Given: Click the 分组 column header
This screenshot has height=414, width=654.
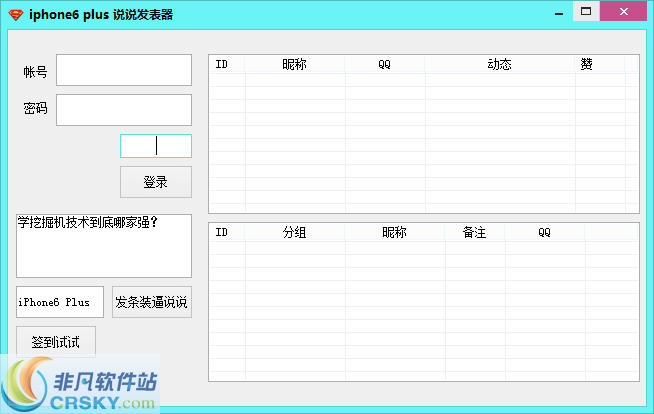Looking at the screenshot, I should click(x=295, y=232).
